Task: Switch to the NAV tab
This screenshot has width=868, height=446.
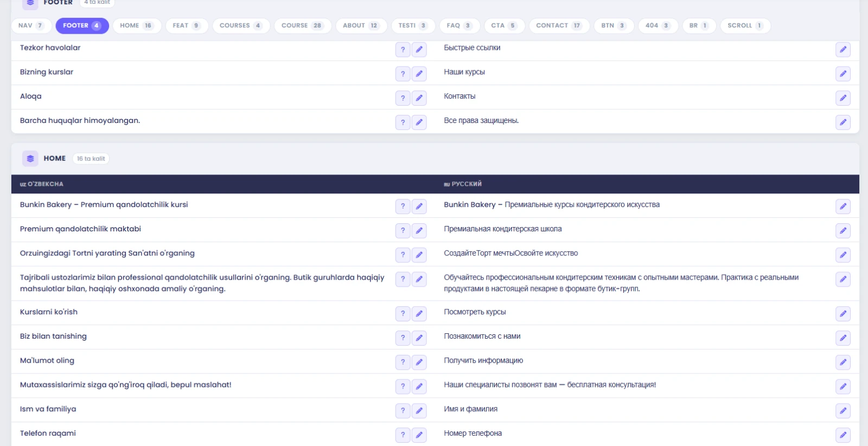Action: (x=31, y=25)
